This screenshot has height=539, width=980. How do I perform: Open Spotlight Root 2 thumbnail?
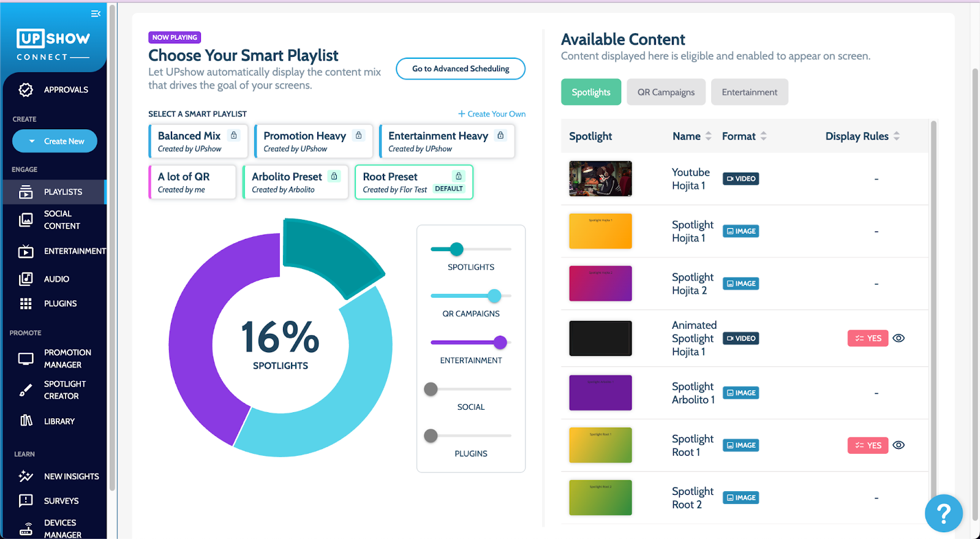600,497
